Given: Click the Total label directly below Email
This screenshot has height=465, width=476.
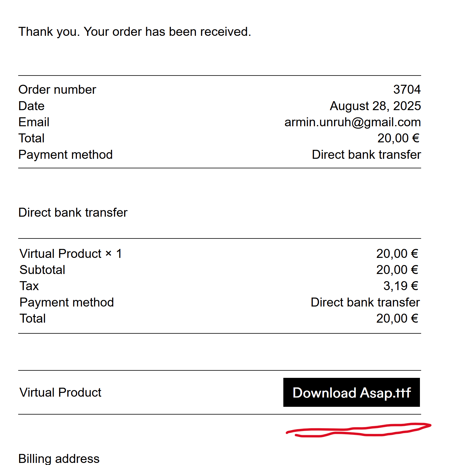Looking at the screenshot, I should [31, 138].
